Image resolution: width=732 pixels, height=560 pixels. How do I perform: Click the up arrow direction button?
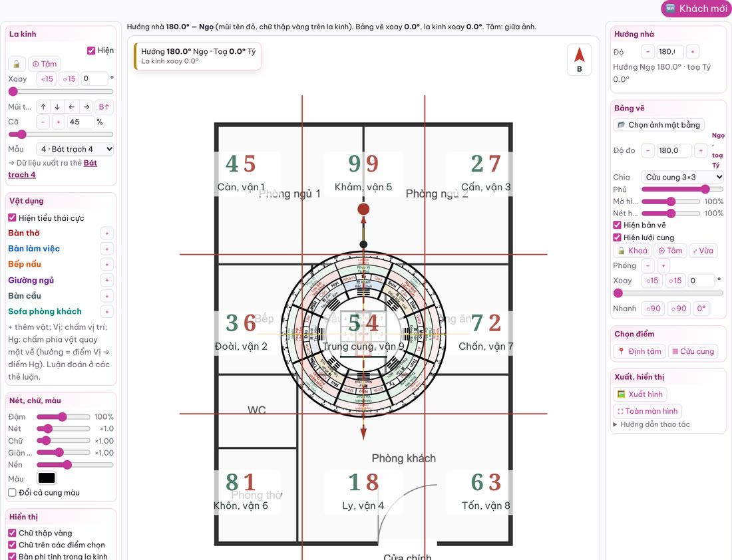(43, 107)
